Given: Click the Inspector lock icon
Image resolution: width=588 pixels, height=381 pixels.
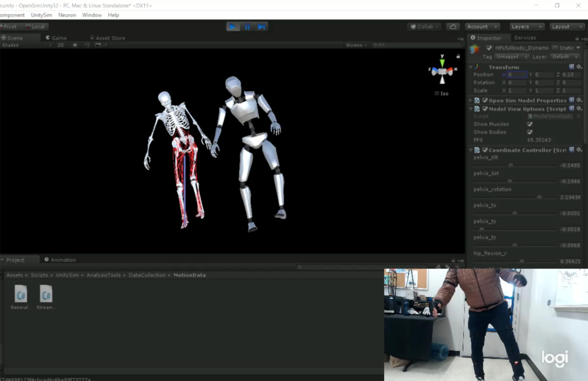Looking at the screenshot, I should point(577,38).
